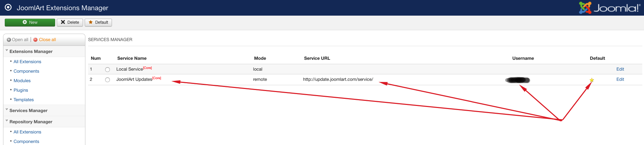Image resolution: width=644 pixels, height=145 pixels.
Task: Open the Templates link
Action: pos(23,99)
